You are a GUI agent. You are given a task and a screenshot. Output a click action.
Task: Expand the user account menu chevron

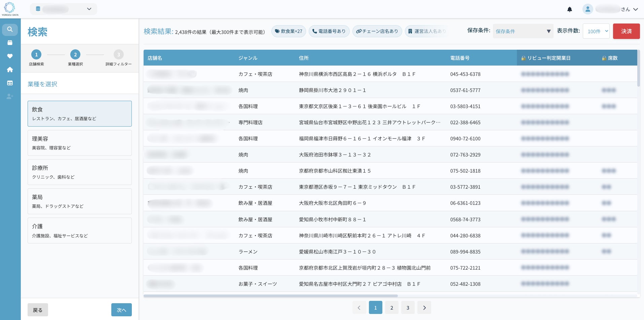(x=636, y=9)
